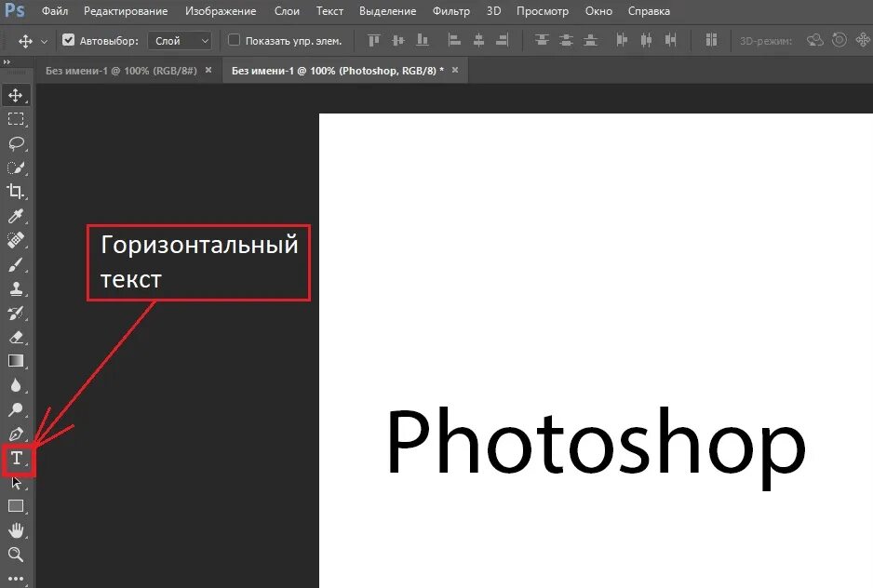The width and height of the screenshot is (873, 588).
Task: Select the Dodge tool
Action: [x=16, y=409]
